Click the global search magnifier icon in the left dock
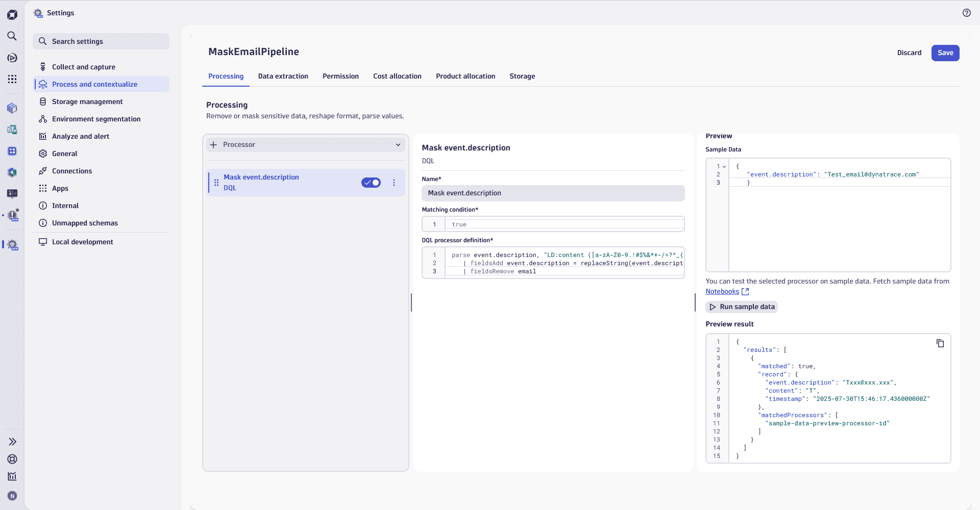 [x=12, y=36]
